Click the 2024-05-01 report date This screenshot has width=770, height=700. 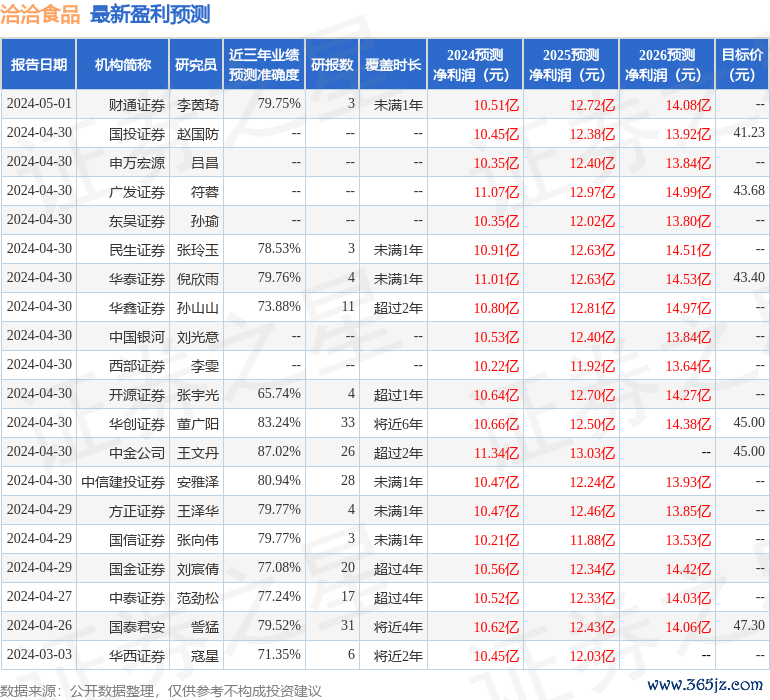click(x=39, y=104)
